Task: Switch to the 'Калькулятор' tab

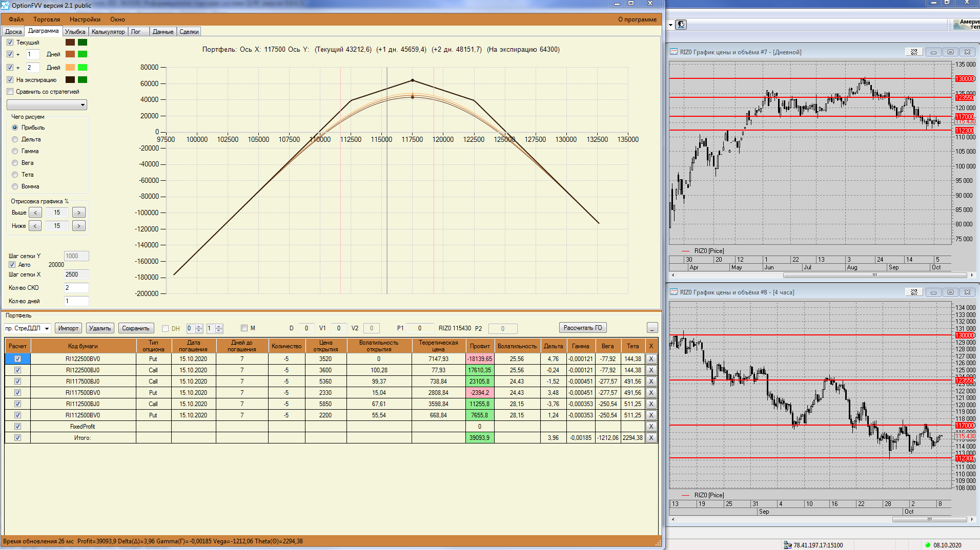Action: [x=108, y=32]
